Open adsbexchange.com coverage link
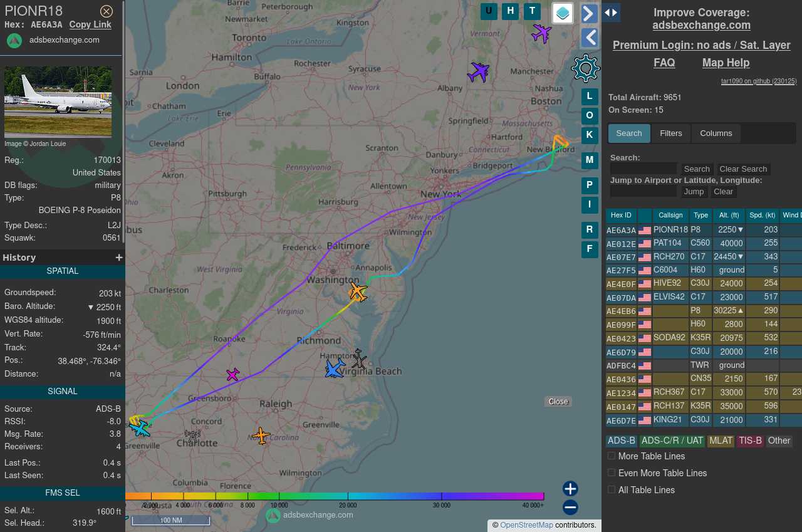This screenshot has height=532, width=802. [702, 25]
